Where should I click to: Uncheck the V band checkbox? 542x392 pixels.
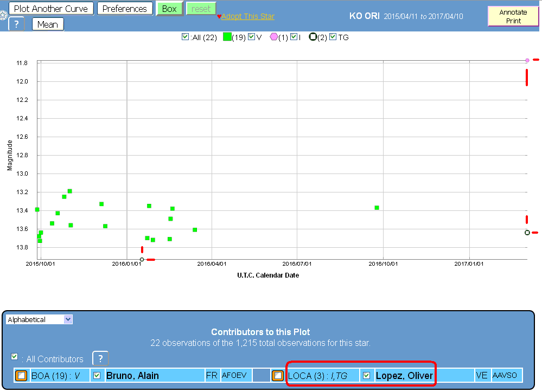pyautogui.click(x=251, y=37)
